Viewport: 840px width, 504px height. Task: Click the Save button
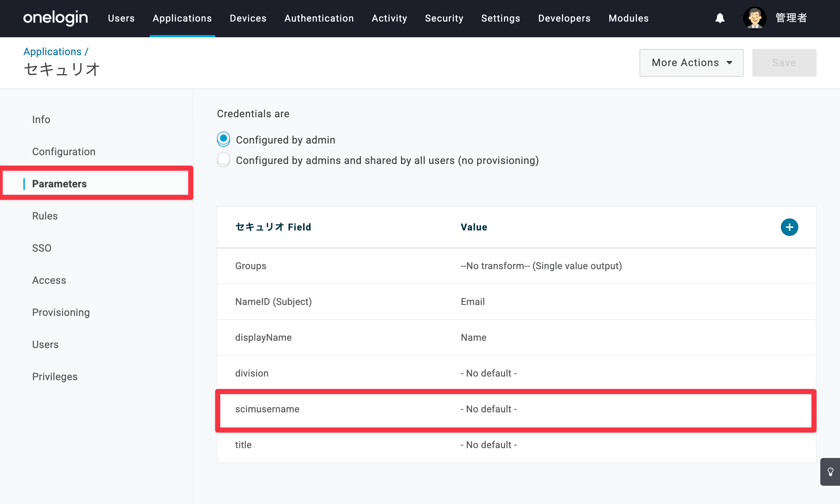pyautogui.click(x=784, y=63)
